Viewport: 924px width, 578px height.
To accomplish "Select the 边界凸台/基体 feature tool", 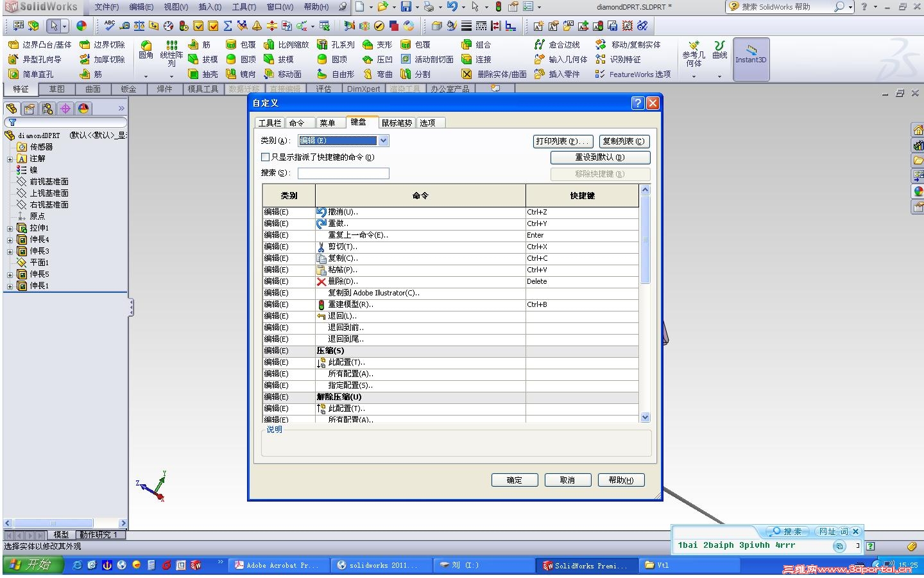I will [x=40, y=45].
